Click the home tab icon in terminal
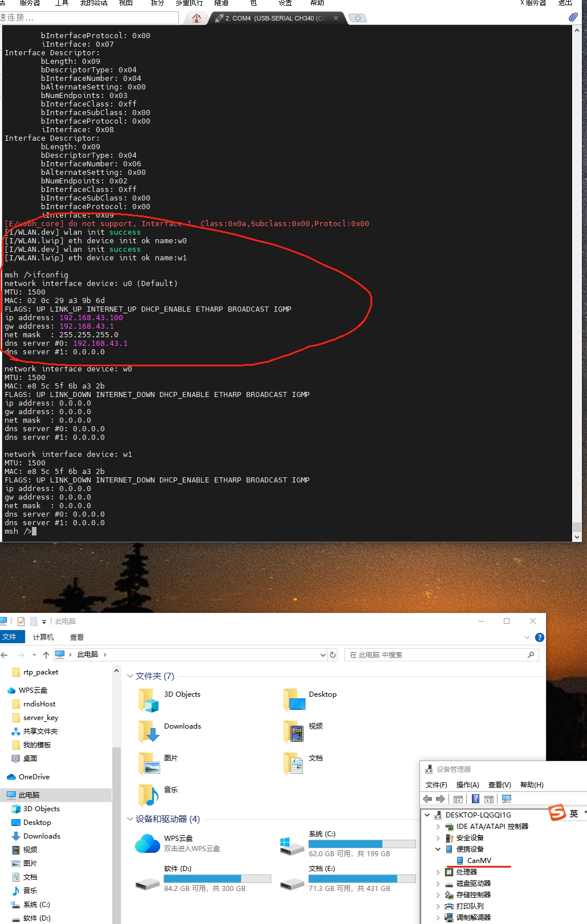Viewport: 587px width, 924px height. [197, 18]
